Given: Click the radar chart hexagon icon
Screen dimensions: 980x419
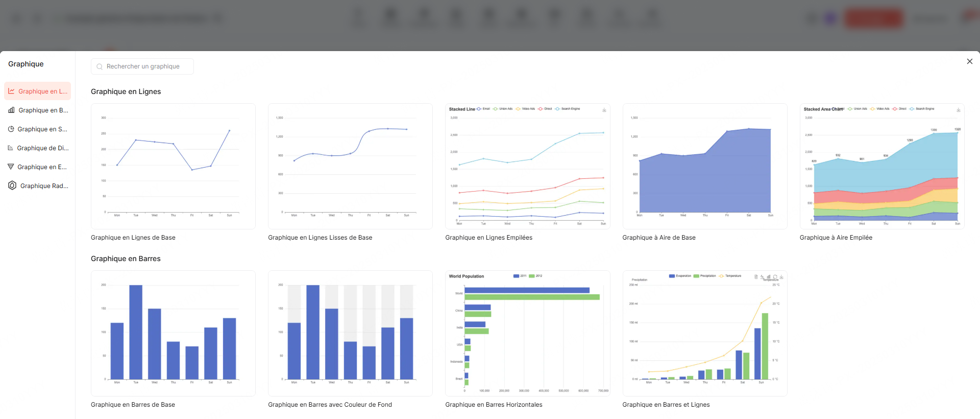Looking at the screenshot, I should coord(12,185).
